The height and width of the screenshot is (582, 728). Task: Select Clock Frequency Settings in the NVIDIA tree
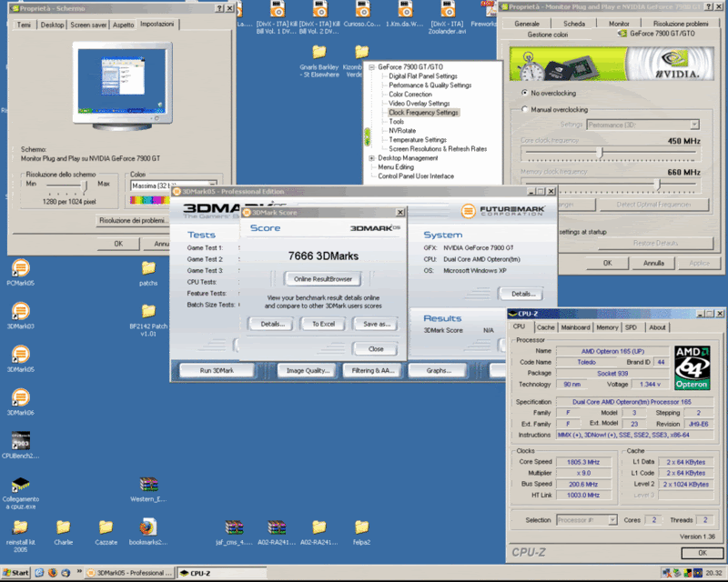(x=423, y=113)
